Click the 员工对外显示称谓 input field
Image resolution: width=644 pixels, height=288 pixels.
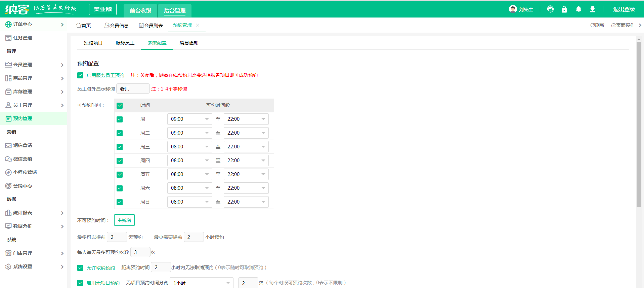[x=133, y=88]
